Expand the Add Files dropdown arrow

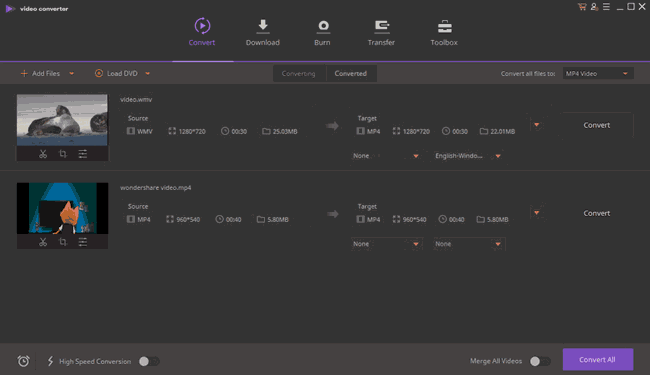[72, 73]
